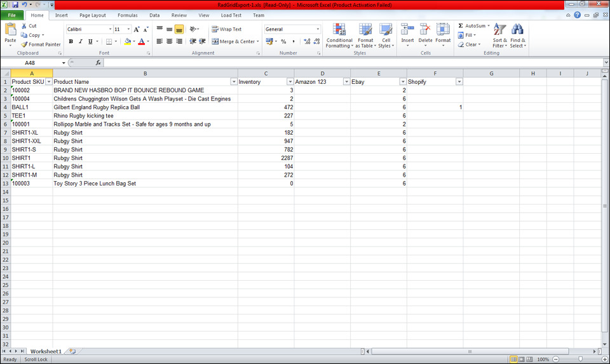Image resolution: width=610 pixels, height=364 pixels.
Task: Switch to the Data tab
Action: click(154, 15)
